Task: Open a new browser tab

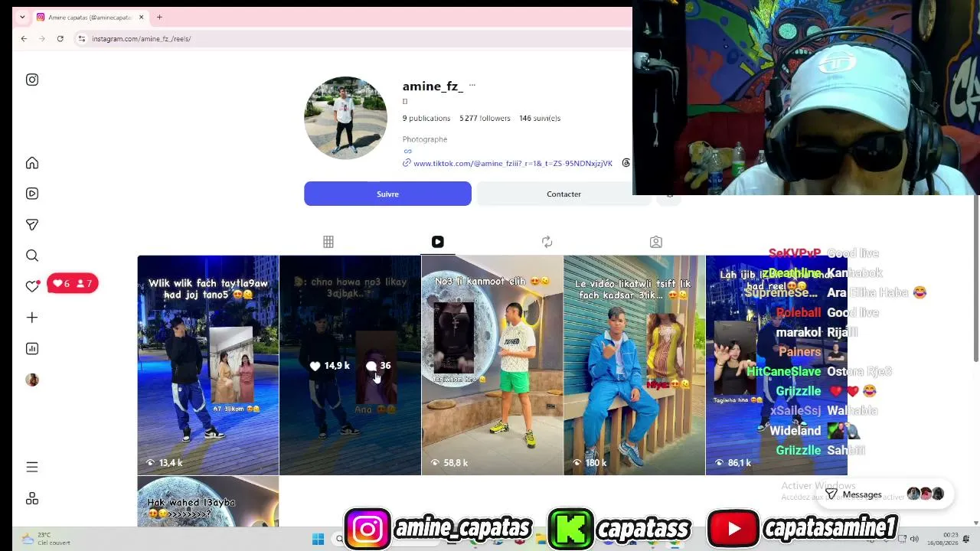Action: (159, 17)
